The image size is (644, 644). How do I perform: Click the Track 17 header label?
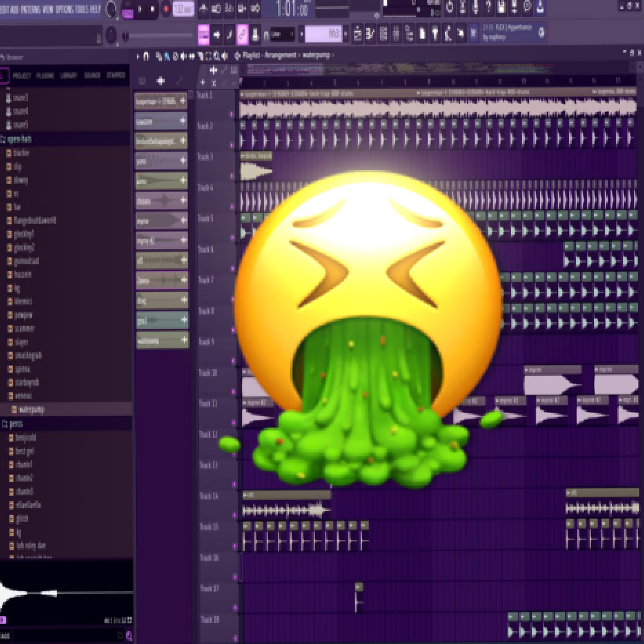209,588
